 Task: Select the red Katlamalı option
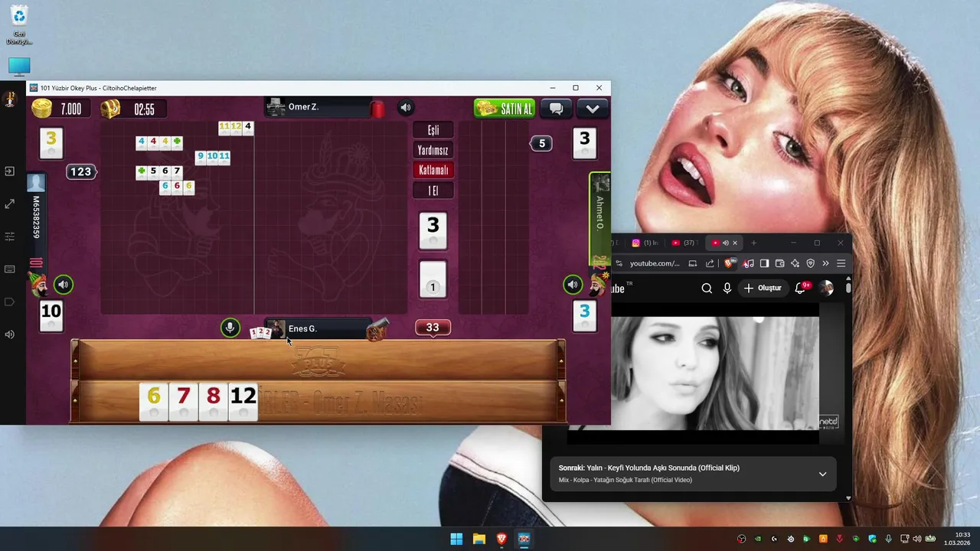click(x=433, y=170)
